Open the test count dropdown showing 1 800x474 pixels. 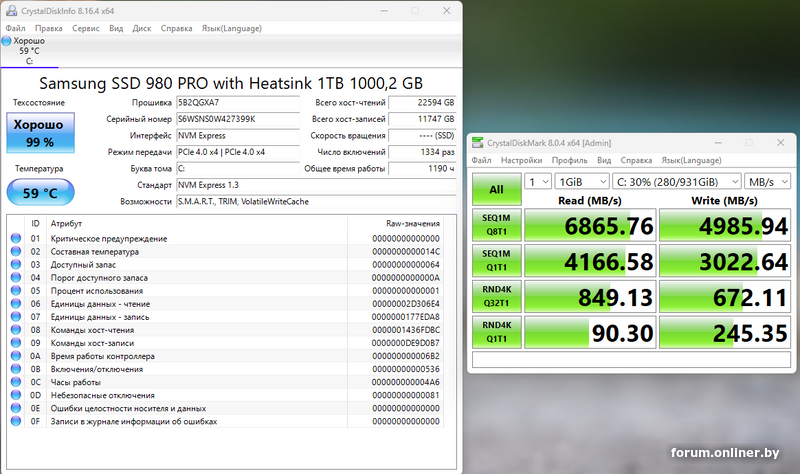pos(538,182)
